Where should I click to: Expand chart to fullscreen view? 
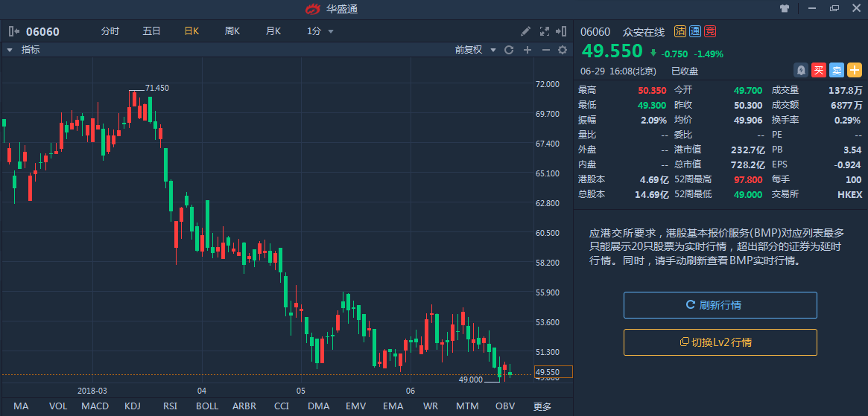click(x=544, y=31)
